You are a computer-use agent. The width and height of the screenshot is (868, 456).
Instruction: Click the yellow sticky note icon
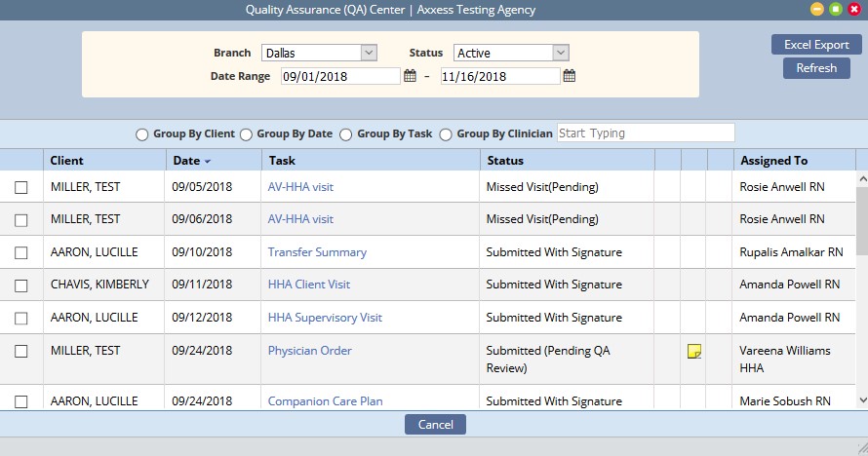[x=694, y=351]
